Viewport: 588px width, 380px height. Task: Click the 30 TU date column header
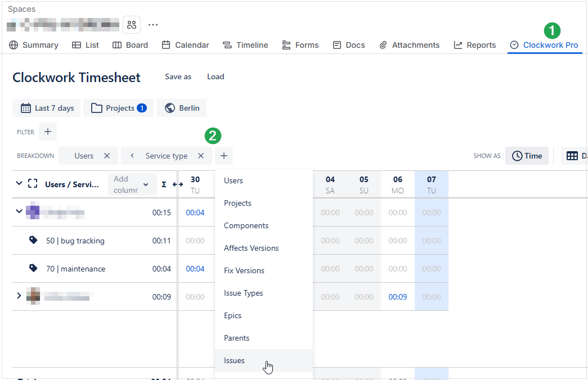tap(195, 184)
